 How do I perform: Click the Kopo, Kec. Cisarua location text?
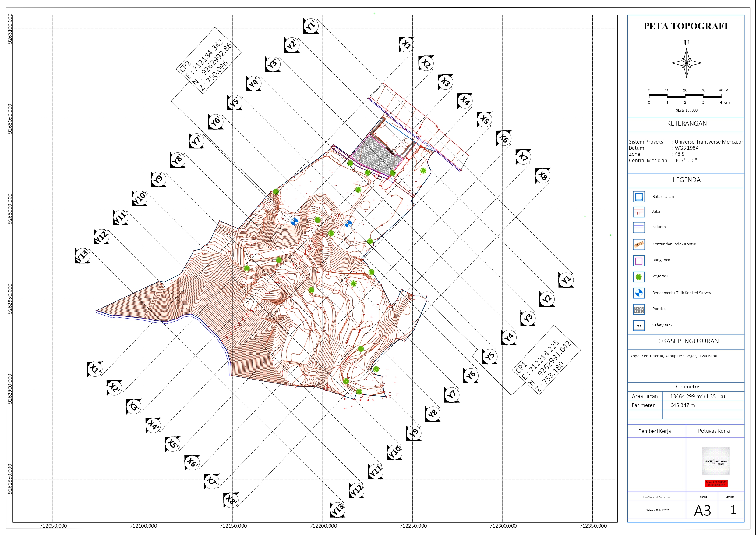[673, 356]
